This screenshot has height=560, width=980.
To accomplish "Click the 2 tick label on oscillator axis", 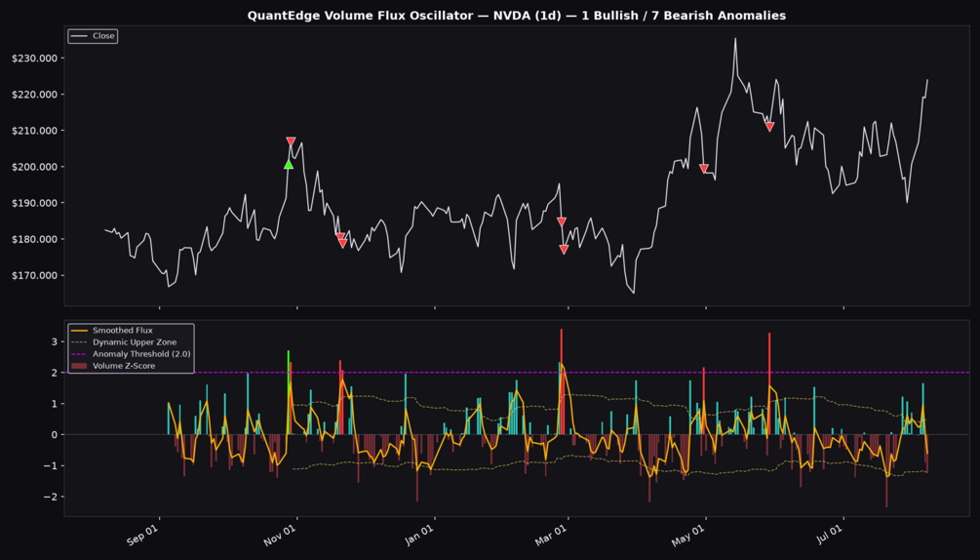I will [55, 373].
